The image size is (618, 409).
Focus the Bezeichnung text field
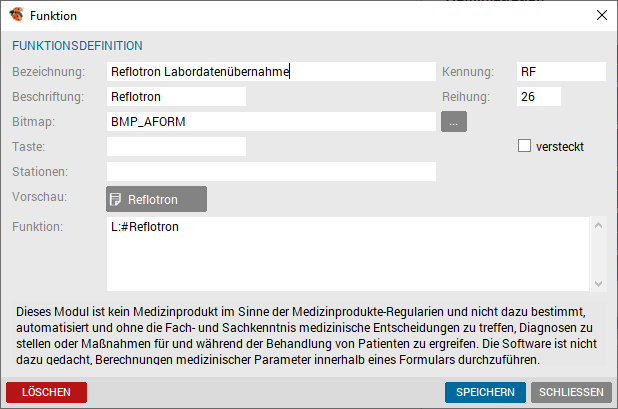pos(271,72)
